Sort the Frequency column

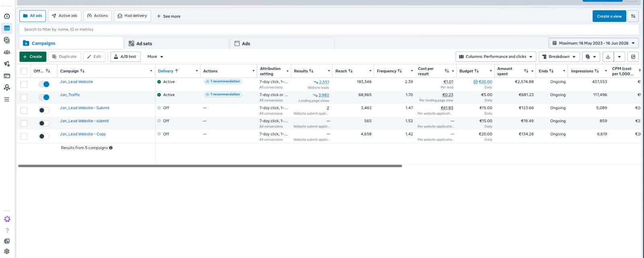coord(400,71)
